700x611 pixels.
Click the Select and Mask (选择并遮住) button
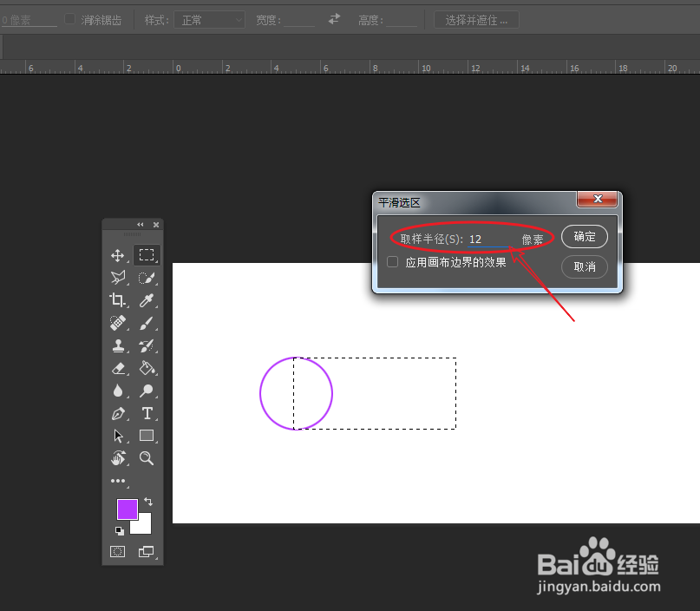tap(476, 20)
